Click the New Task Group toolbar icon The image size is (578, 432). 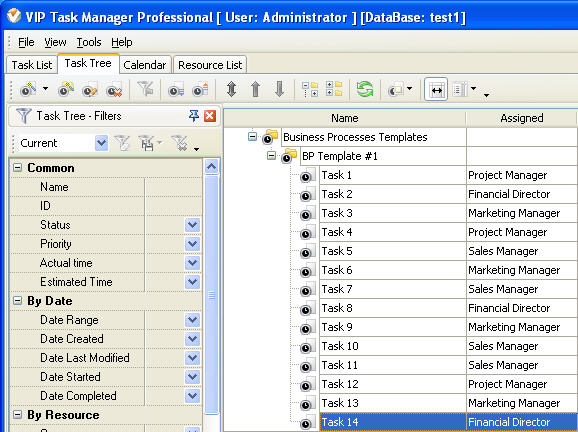pos(66,89)
